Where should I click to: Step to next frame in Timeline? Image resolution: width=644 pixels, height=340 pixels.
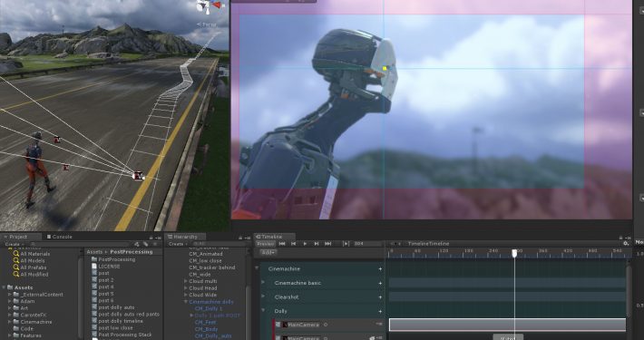(317, 244)
